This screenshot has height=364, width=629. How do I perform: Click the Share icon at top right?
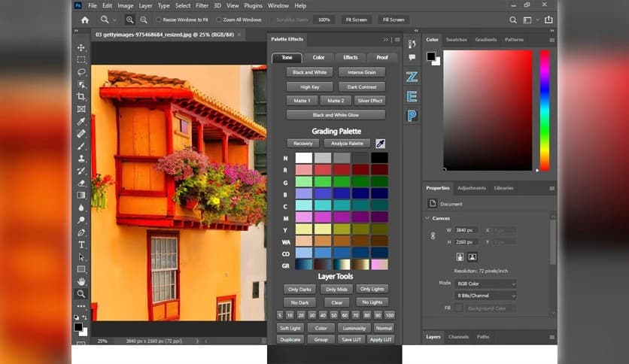[548, 20]
